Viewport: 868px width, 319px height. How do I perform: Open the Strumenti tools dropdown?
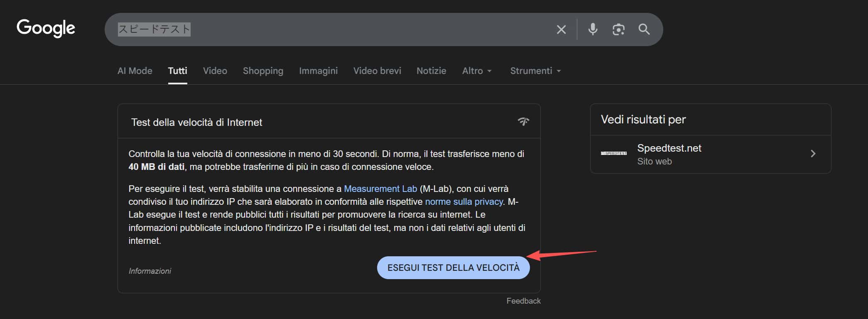535,71
